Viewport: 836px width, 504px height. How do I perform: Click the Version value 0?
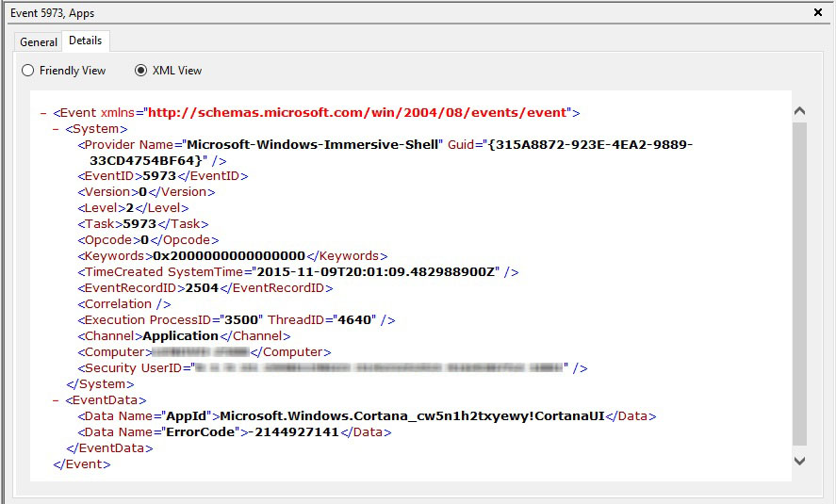click(143, 192)
